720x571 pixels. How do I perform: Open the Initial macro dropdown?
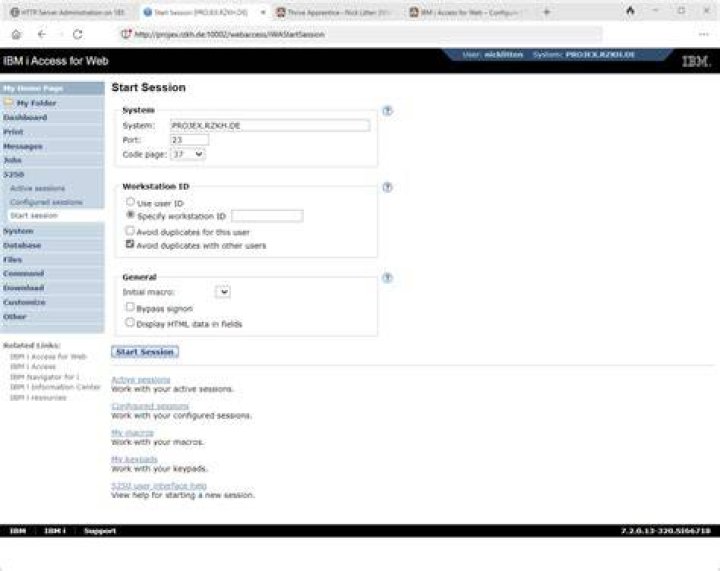pos(223,292)
